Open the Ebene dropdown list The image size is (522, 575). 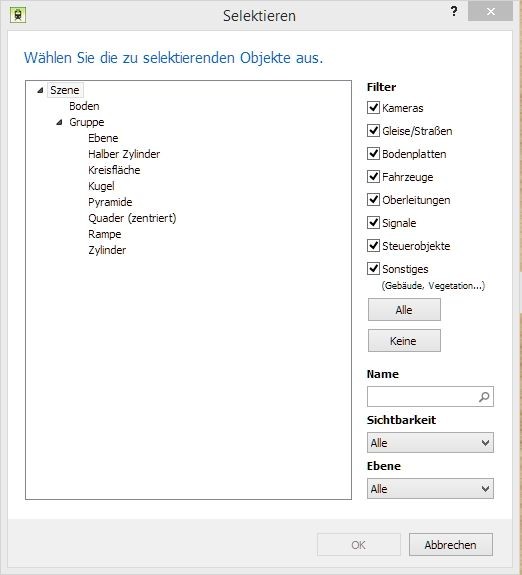point(430,488)
